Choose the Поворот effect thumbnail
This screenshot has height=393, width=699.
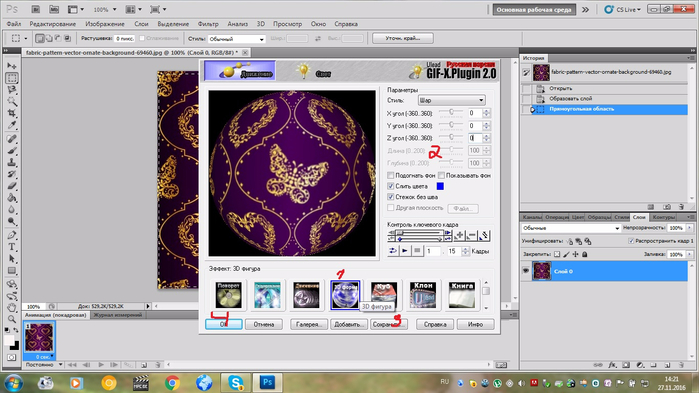228,295
